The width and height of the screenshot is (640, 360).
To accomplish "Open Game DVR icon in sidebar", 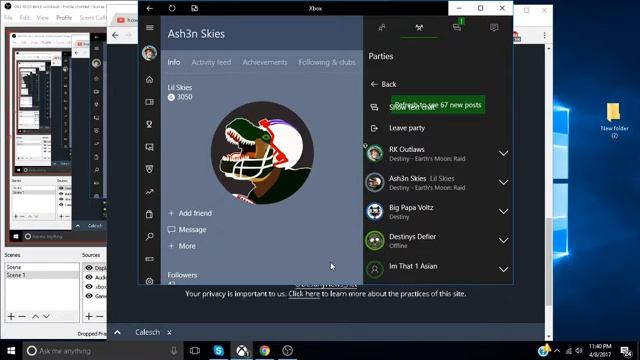I will pyautogui.click(x=149, y=147).
